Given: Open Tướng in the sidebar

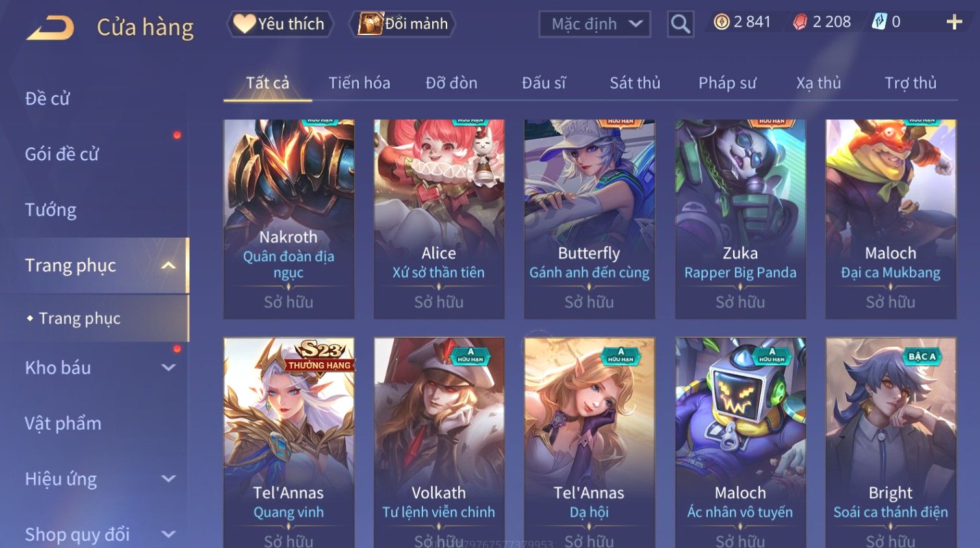Looking at the screenshot, I should (x=51, y=210).
